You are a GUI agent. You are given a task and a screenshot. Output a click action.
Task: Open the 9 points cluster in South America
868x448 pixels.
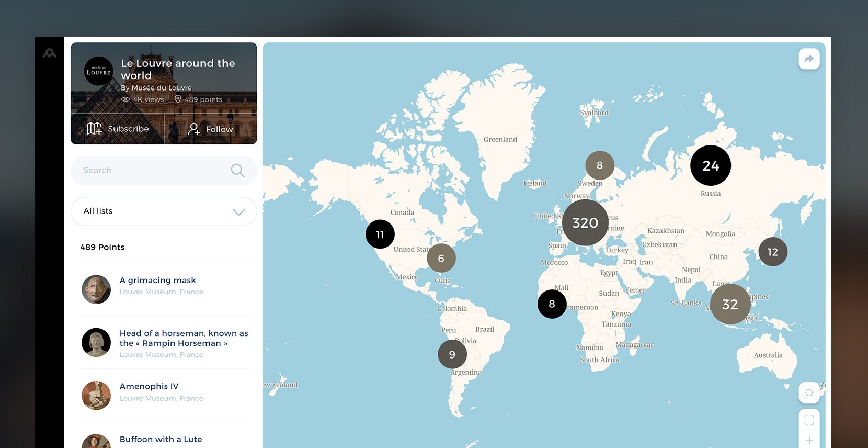(452, 354)
